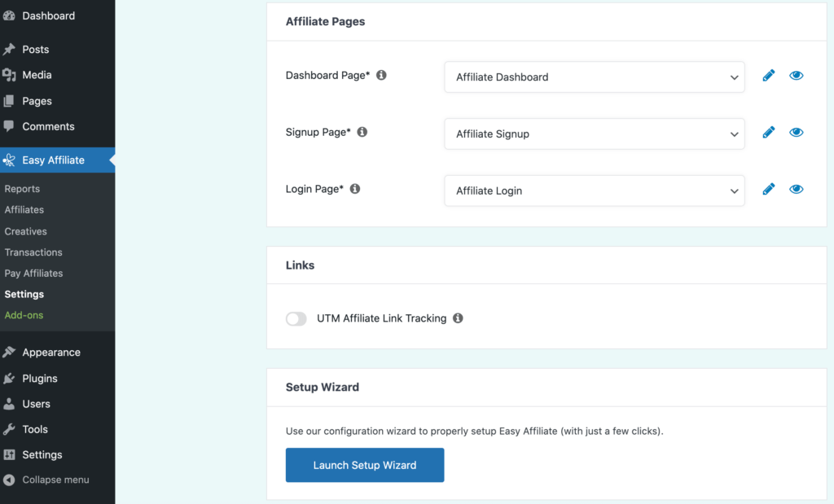Preview the Affiliate Login page with the eye icon
Screen dimensions: 834x504
coord(797,189)
